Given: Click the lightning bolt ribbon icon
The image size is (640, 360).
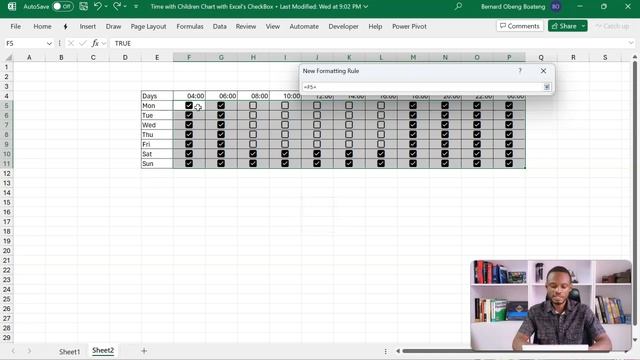Looking at the screenshot, I should click(65, 27).
